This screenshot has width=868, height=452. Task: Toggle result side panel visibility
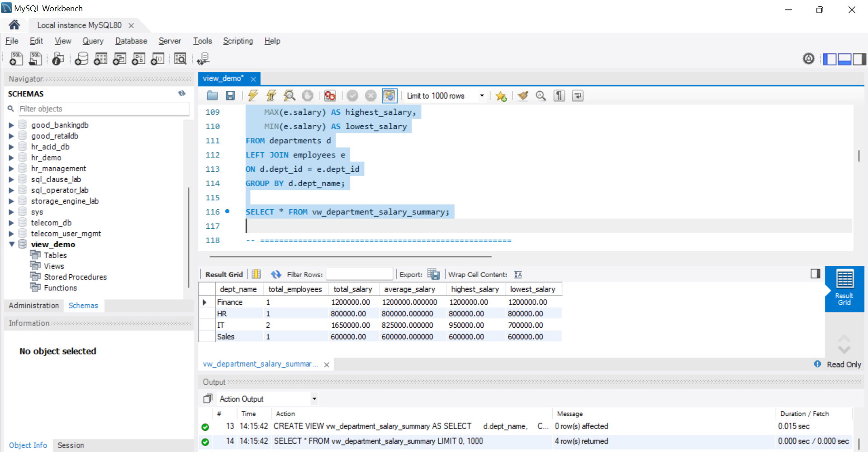(816, 273)
